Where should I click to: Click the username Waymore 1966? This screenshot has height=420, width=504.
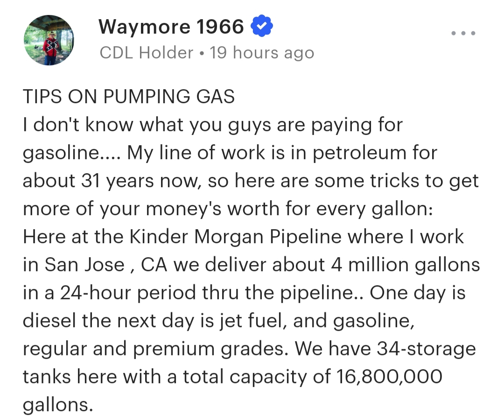(171, 28)
